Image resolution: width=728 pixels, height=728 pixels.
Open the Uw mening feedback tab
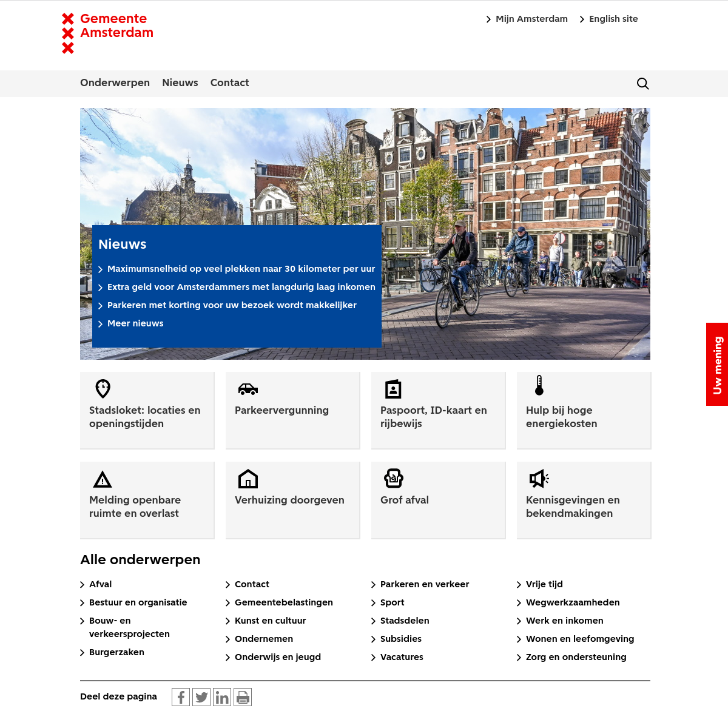(x=717, y=364)
